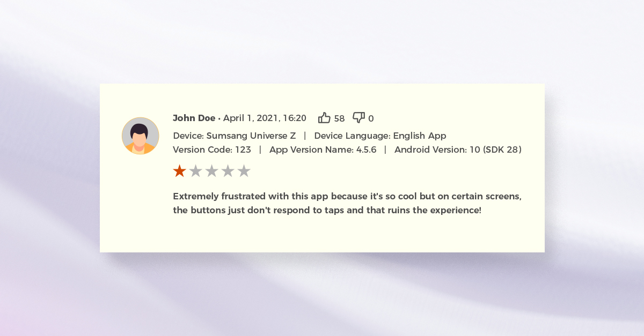Click review text starting Extremely frustrated

(347, 196)
